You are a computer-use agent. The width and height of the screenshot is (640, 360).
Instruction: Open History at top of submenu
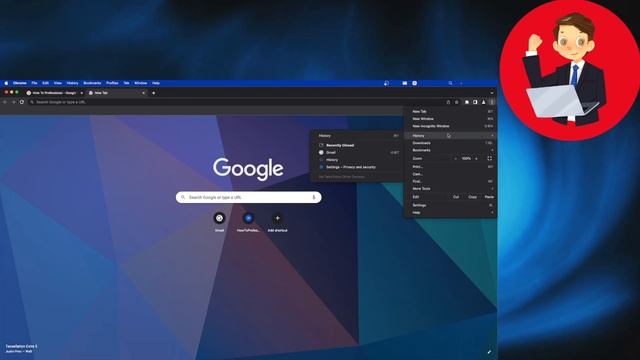pos(357,136)
